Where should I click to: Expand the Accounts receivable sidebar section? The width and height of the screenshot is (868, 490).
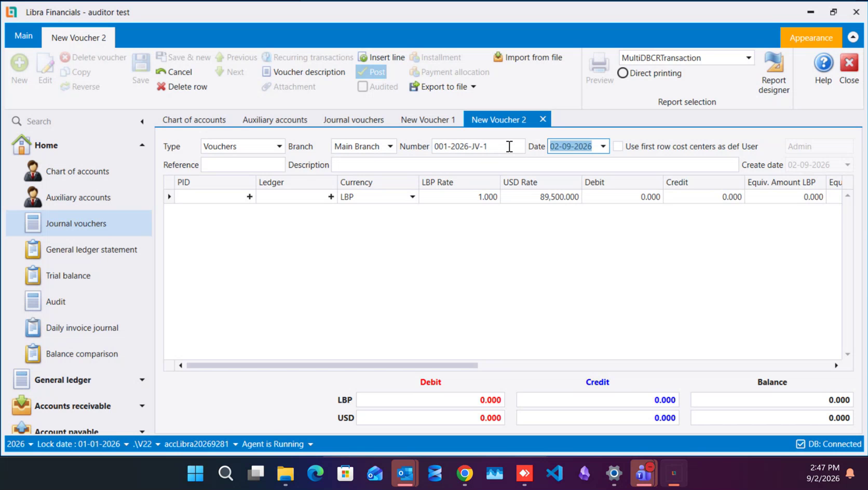(142, 406)
